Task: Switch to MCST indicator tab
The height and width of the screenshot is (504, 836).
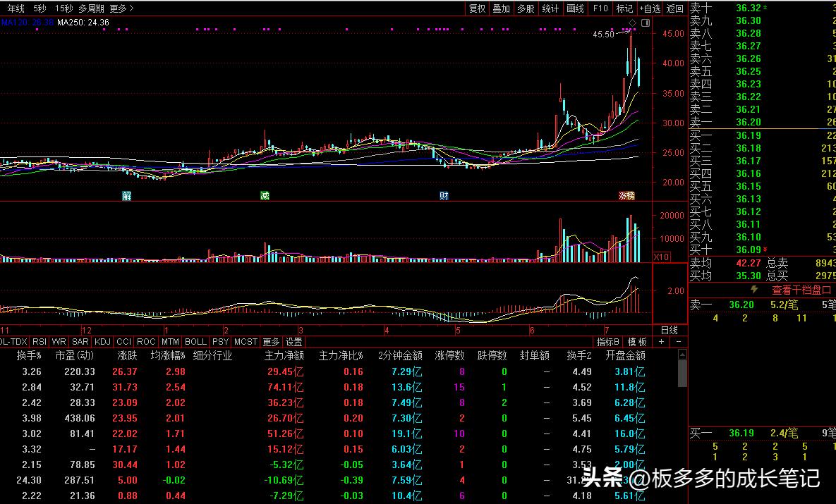Action: coord(246,341)
